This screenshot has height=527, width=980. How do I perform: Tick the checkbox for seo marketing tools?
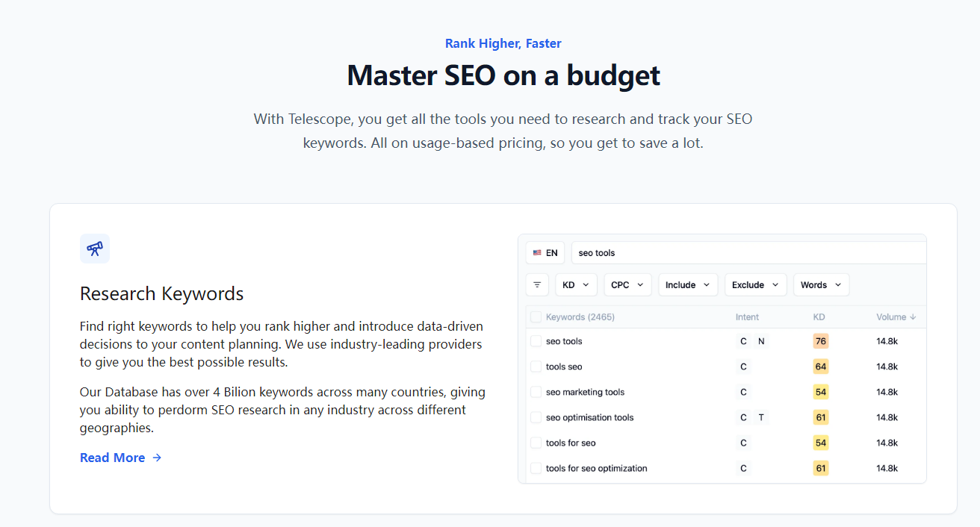tap(536, 392)
